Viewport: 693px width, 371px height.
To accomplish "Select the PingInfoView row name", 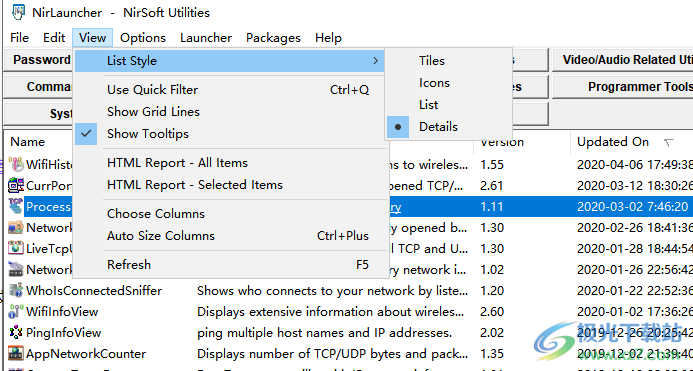I will [x=64, y=333].
